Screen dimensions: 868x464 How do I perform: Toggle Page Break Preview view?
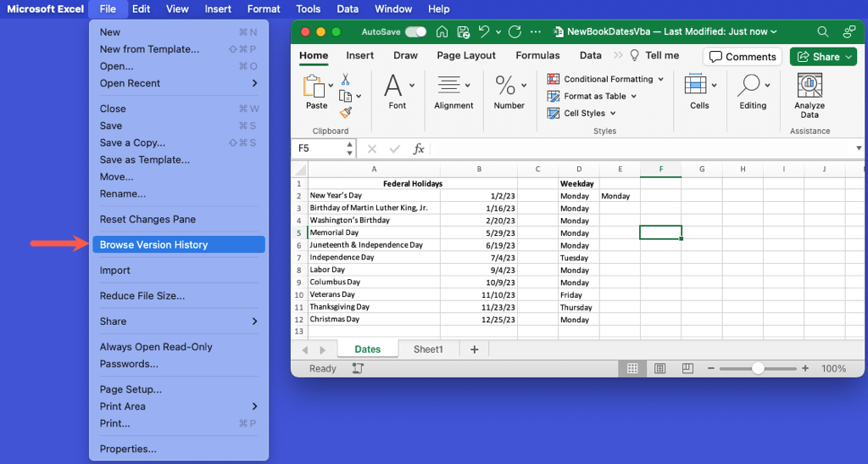[687, 369]
